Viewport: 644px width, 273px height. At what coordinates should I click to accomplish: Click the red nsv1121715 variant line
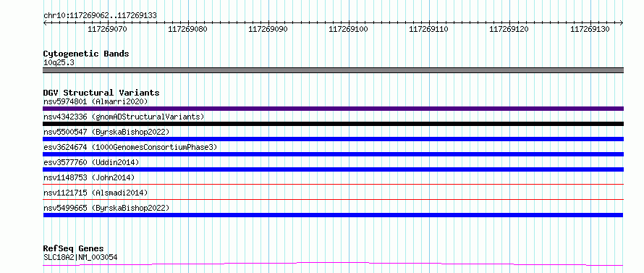click(333, 200)
